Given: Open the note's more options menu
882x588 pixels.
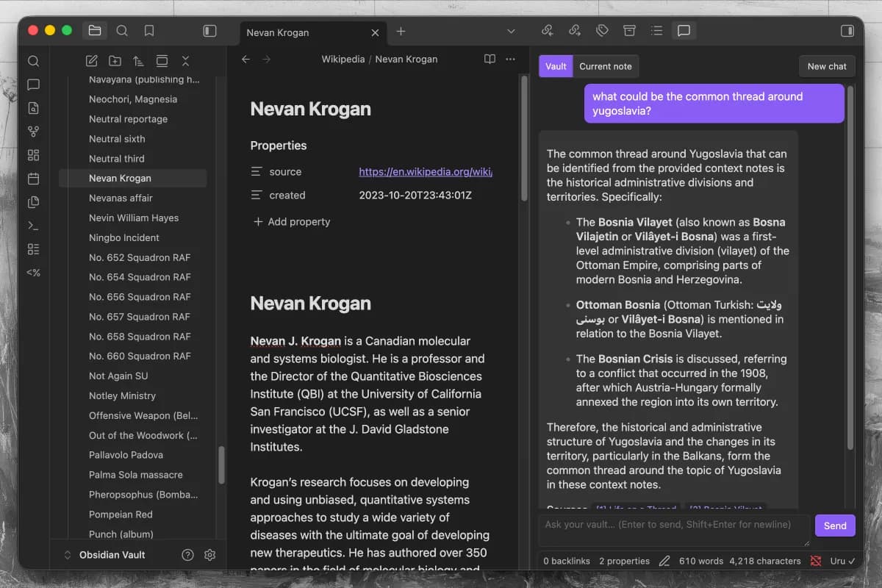Looking at the screenshot, I should pyautogui.click(x=511, y=60).
